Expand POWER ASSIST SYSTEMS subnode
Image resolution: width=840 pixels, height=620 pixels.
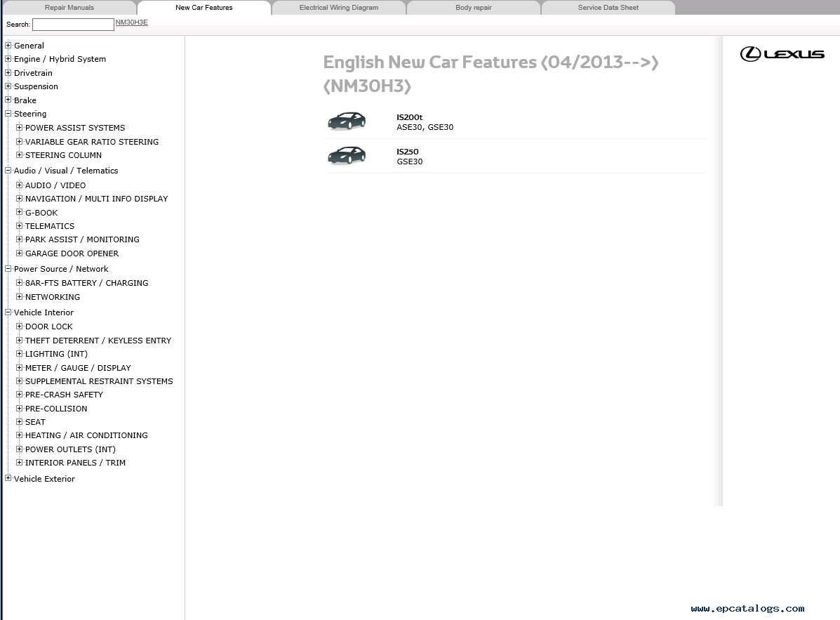click(x=19, y=127)
